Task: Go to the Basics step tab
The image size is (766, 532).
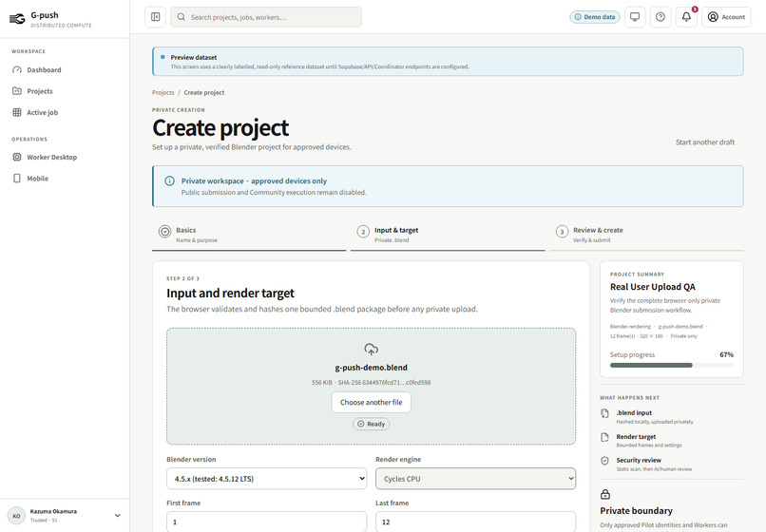Action: (249, 236)
